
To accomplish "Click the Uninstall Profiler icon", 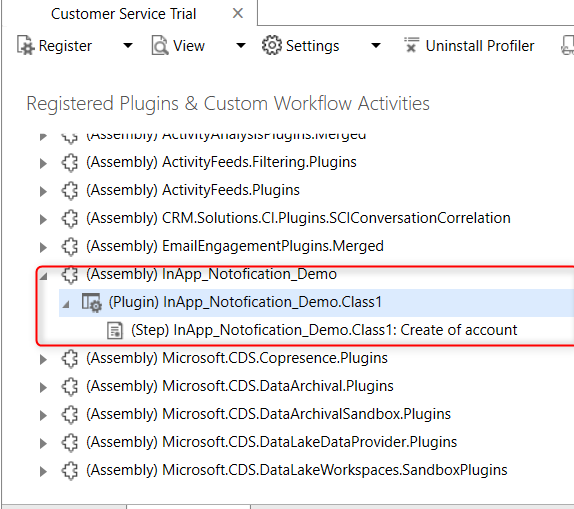I will click(411, 45).
